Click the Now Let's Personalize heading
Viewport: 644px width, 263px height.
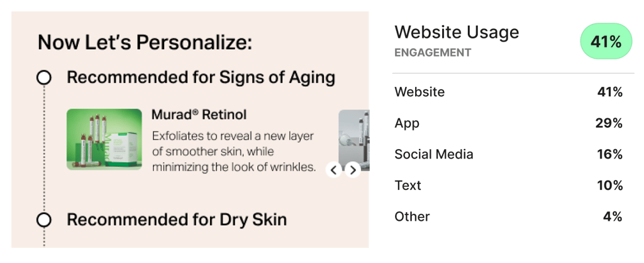coord(145,42)
